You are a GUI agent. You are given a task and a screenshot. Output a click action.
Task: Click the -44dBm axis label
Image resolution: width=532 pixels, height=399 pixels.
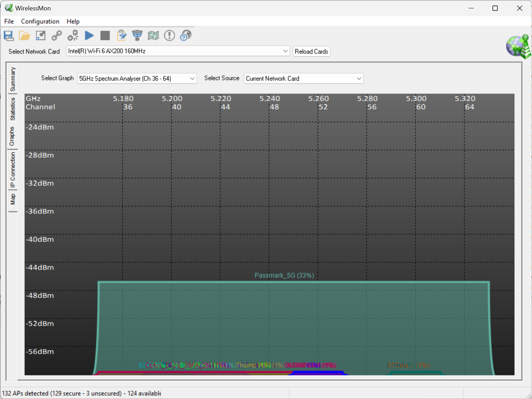[x=40, y=267]
